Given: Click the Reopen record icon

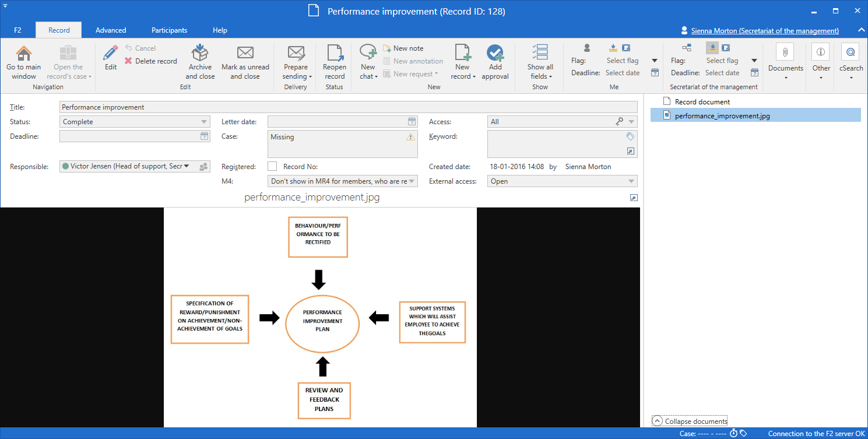Looking at the screenshot, I should 335,54.
